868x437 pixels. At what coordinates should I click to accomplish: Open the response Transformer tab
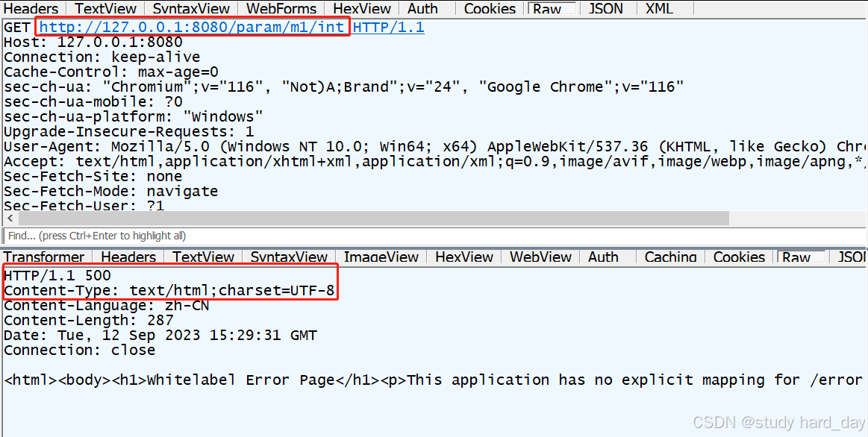tap(44, 257)
